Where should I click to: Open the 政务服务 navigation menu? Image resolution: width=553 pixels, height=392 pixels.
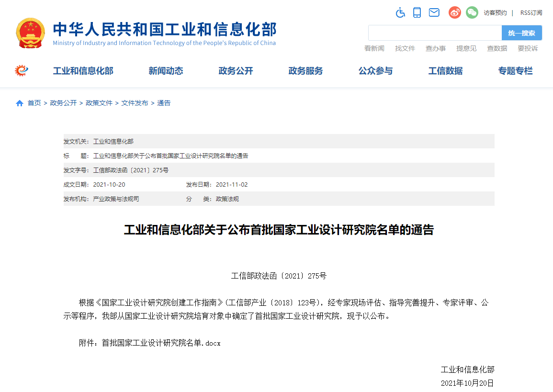tap(305, 71)
